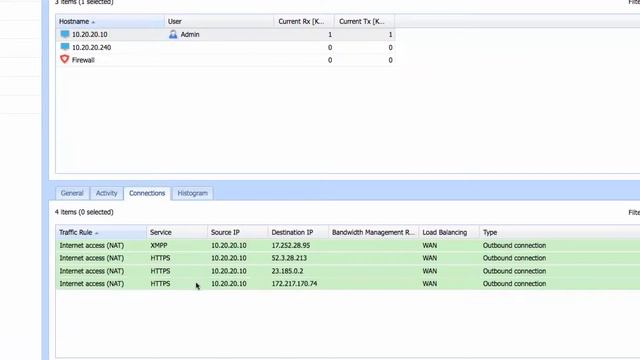
Task: Switch to the Activity tab
Action: click(x=107, y=193)
